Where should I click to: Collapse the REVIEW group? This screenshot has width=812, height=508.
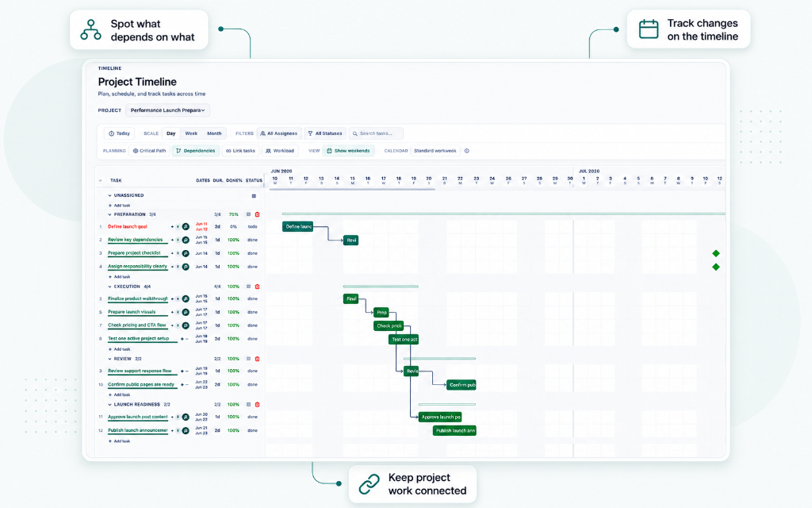tap(109, 359)
